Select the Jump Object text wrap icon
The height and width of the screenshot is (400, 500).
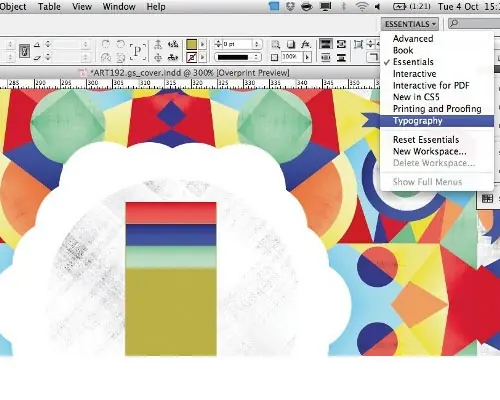coord(341,58)
